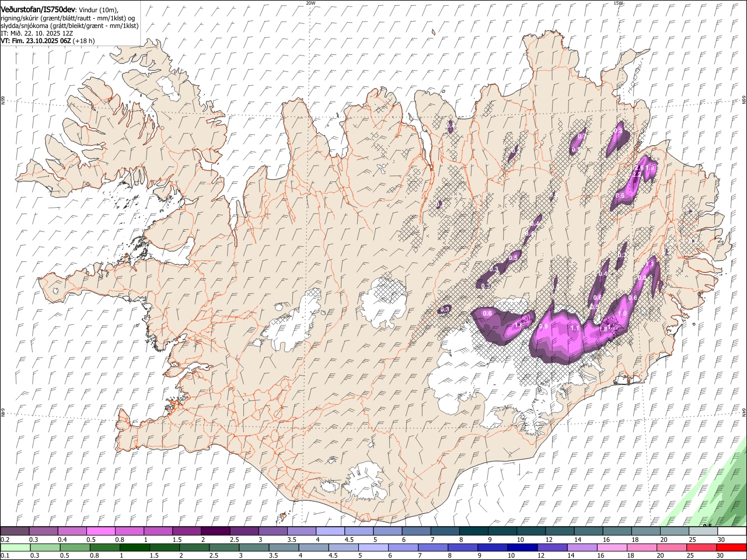Pick the lower legend swatch labeled 20

[x=673, y=547]
